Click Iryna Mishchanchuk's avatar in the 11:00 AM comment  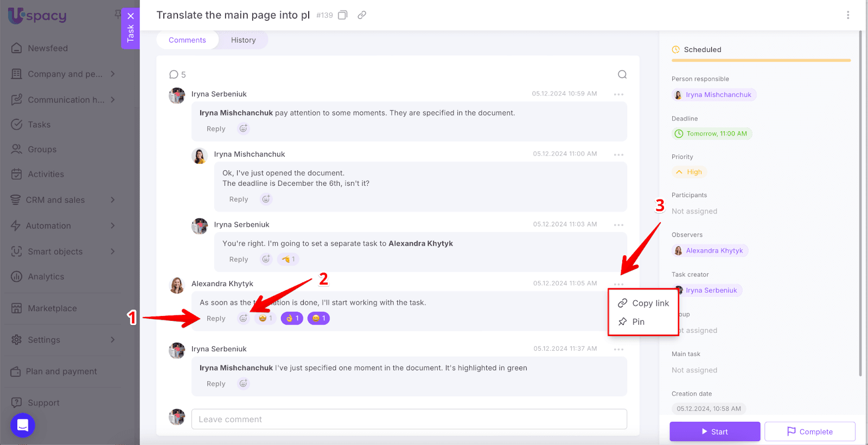pyautogui.click(x=200, y=156)
